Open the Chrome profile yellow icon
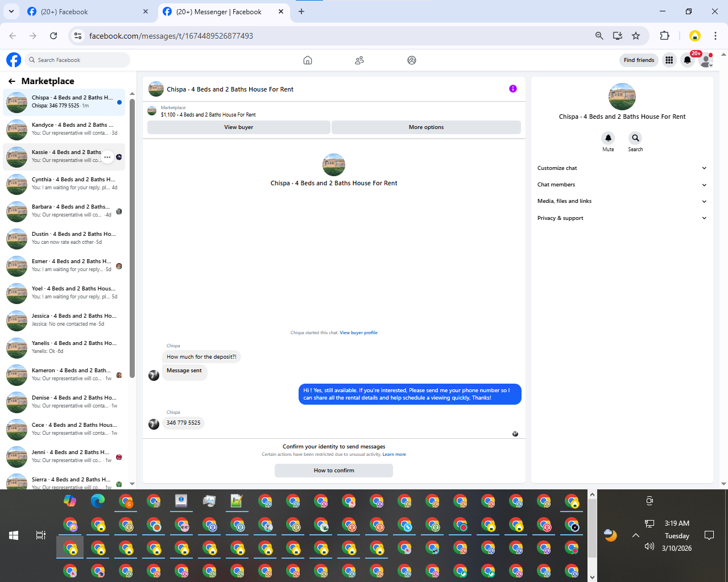This screenshot has width=728, height=582. [695, 36]
